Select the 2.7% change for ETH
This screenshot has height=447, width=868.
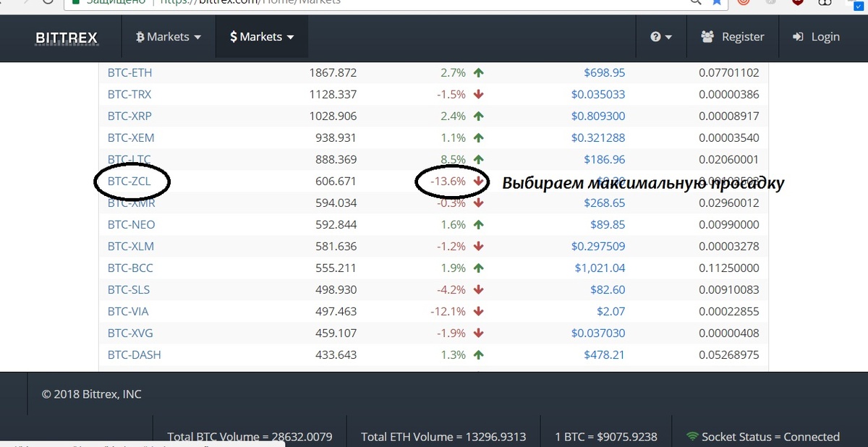pos(453,73)
